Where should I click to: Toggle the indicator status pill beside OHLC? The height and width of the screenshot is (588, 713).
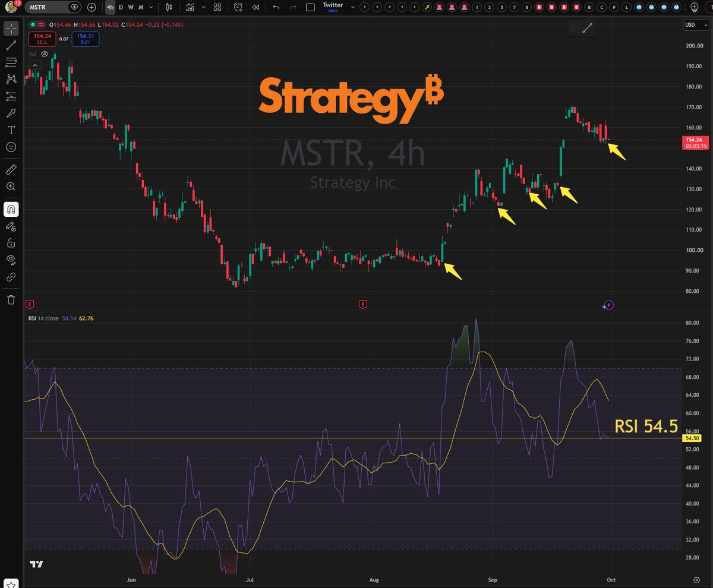coord(37,25)
